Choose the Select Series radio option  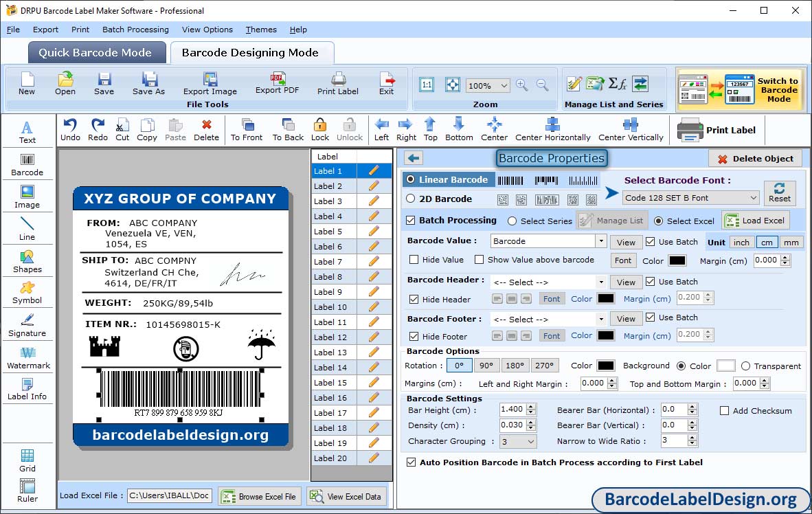point(512,221)
